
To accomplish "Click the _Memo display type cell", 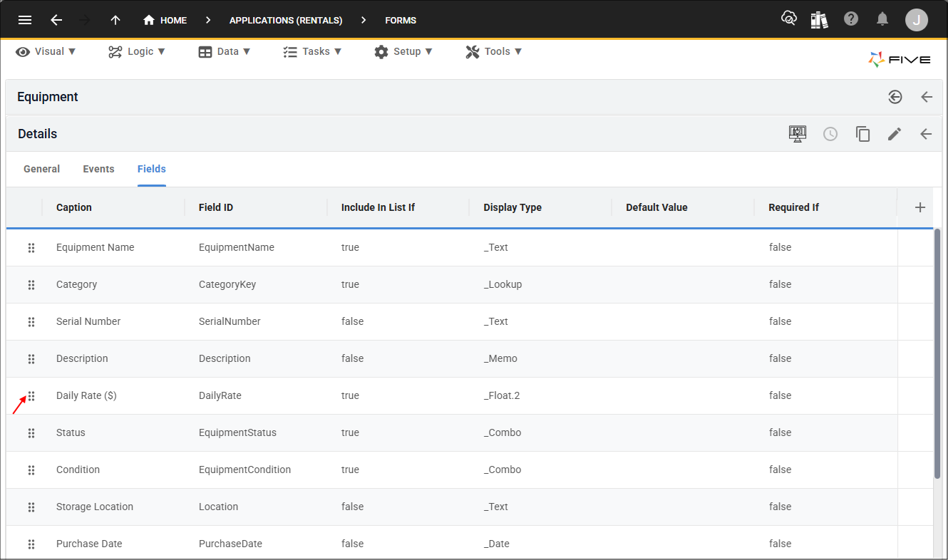I will coord(500,358).
